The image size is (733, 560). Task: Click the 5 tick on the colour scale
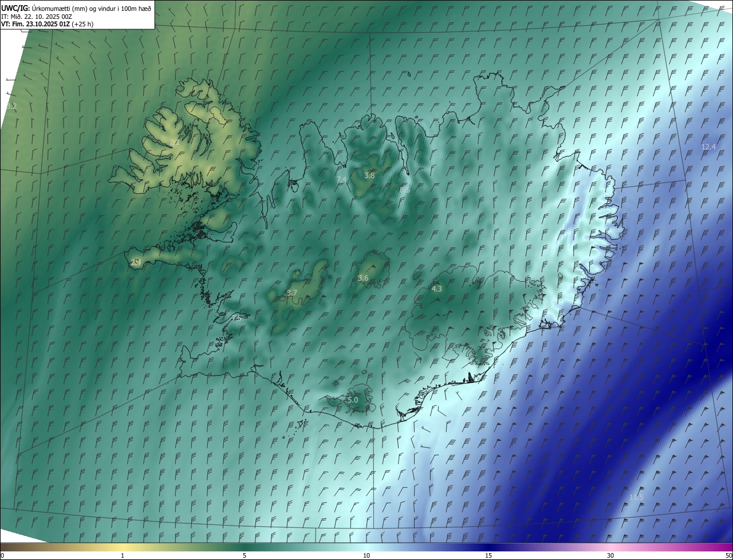coord(245,555)
